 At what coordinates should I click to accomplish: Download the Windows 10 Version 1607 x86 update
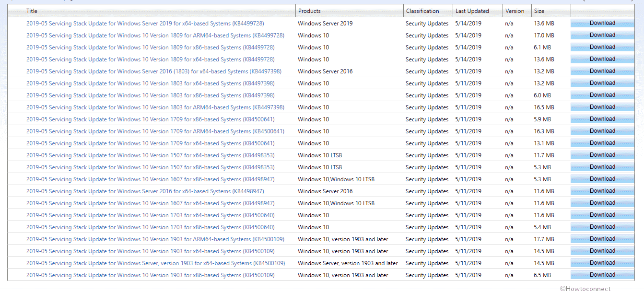click(602, 179)
